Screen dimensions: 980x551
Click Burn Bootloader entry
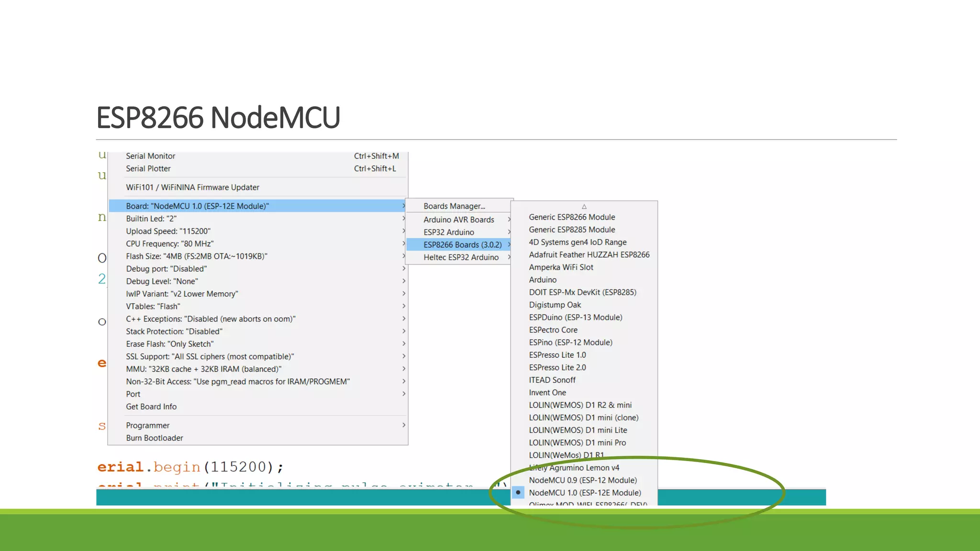coord(154,438)
